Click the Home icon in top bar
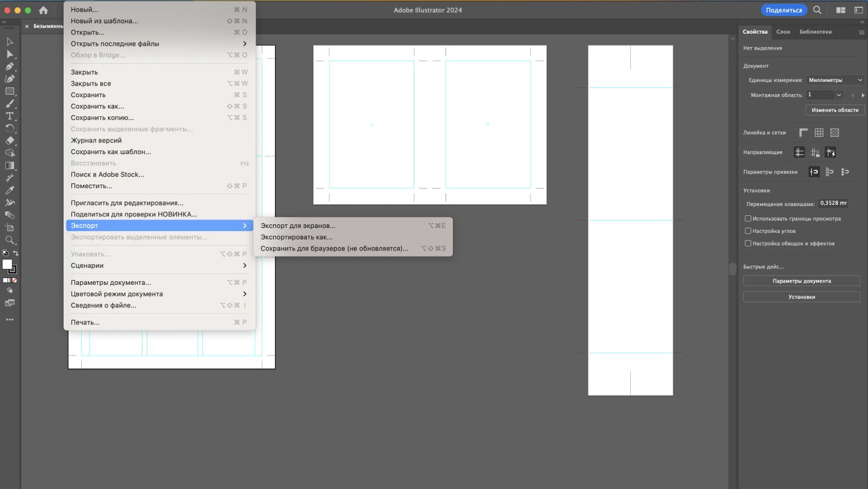 click(x=43, y=10)
